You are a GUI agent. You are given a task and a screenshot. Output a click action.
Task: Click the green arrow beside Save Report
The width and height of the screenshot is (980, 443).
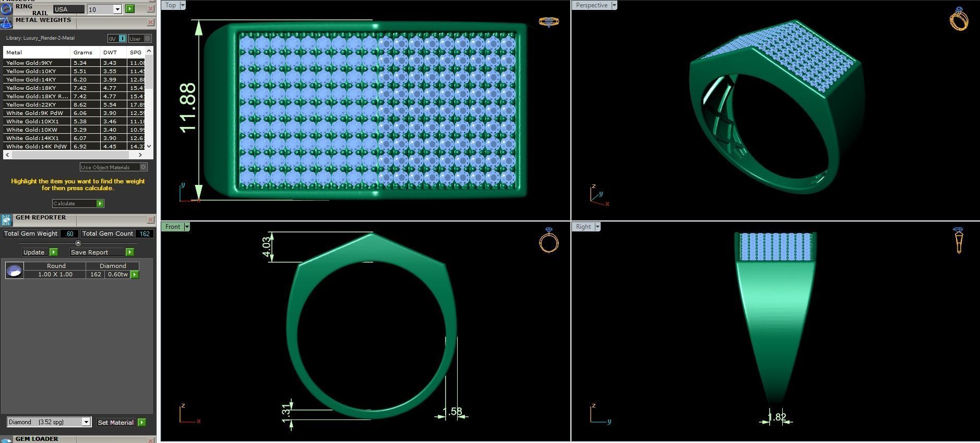(129, 252)
